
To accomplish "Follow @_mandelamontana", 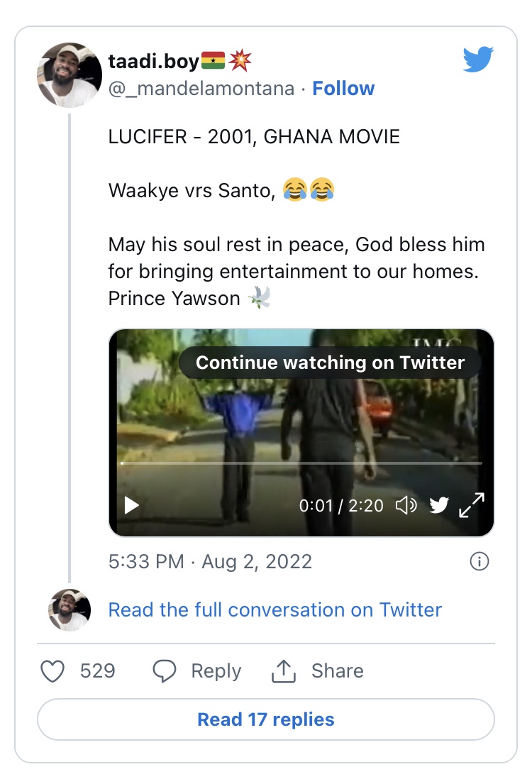I will 343,89.
